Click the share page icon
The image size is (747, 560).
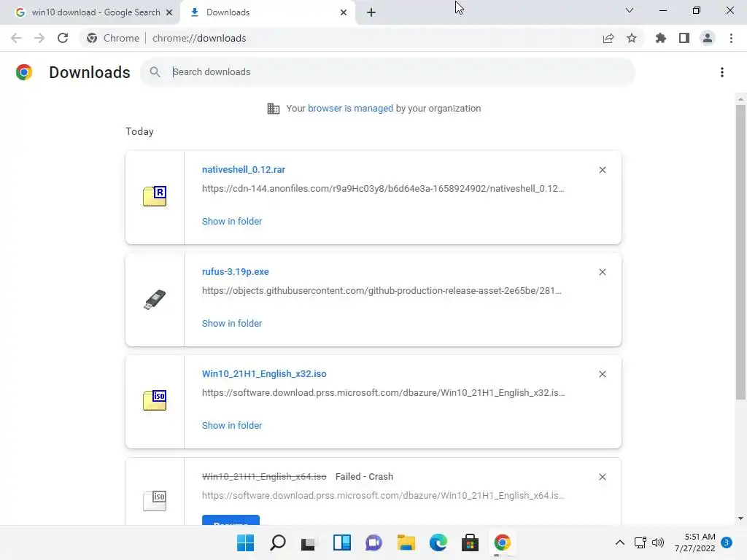pos(608,39)
